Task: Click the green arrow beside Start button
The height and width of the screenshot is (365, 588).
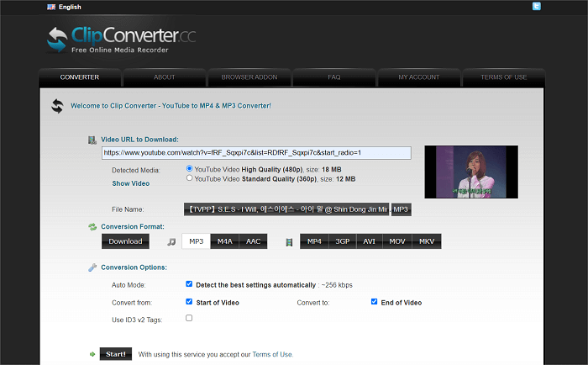Action: pos(92,354)
